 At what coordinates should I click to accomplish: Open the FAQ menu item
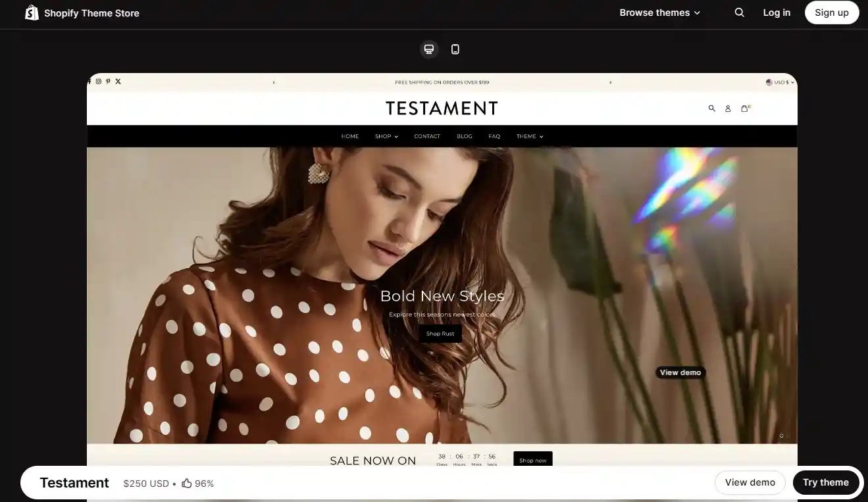pos(494,136)
